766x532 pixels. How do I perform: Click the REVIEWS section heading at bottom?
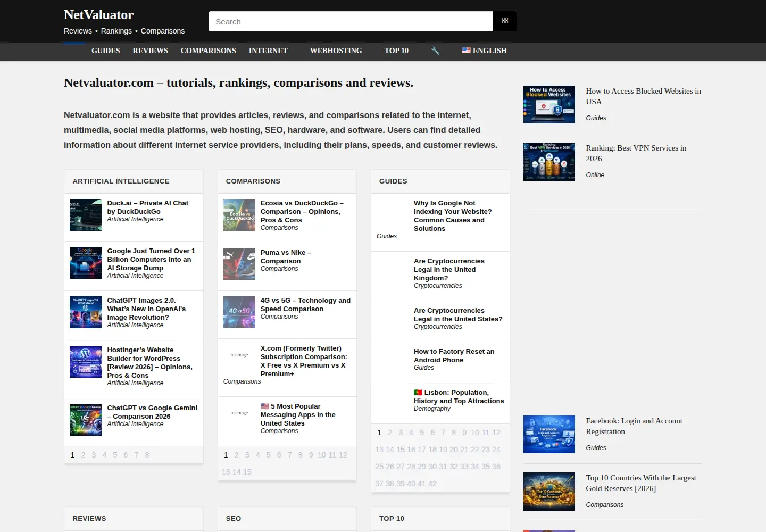89,518
